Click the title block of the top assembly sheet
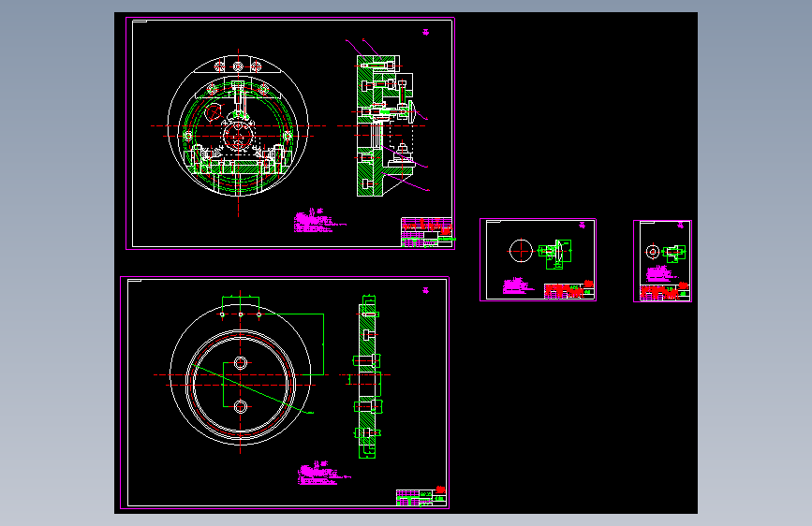 click(427, 232)
